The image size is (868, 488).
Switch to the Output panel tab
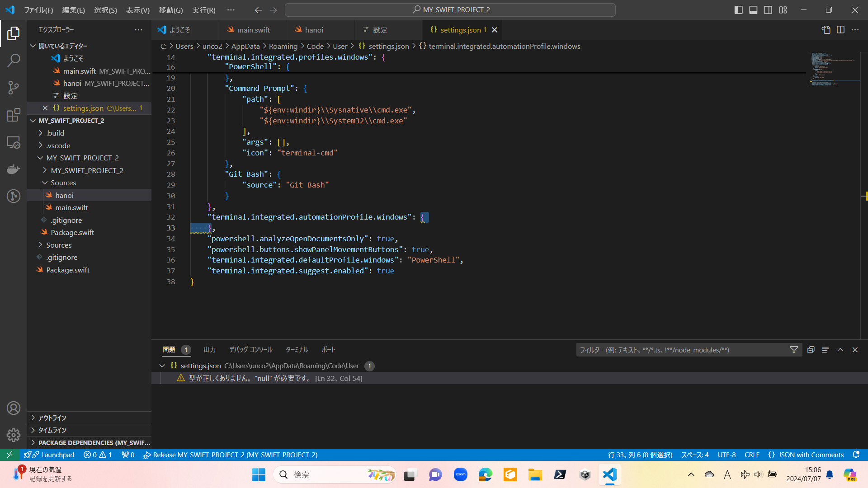click(x=209, y=350)
